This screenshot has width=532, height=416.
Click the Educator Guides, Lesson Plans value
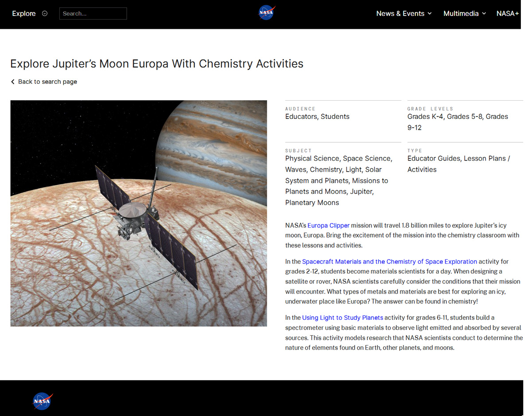[x=459, y=164]
